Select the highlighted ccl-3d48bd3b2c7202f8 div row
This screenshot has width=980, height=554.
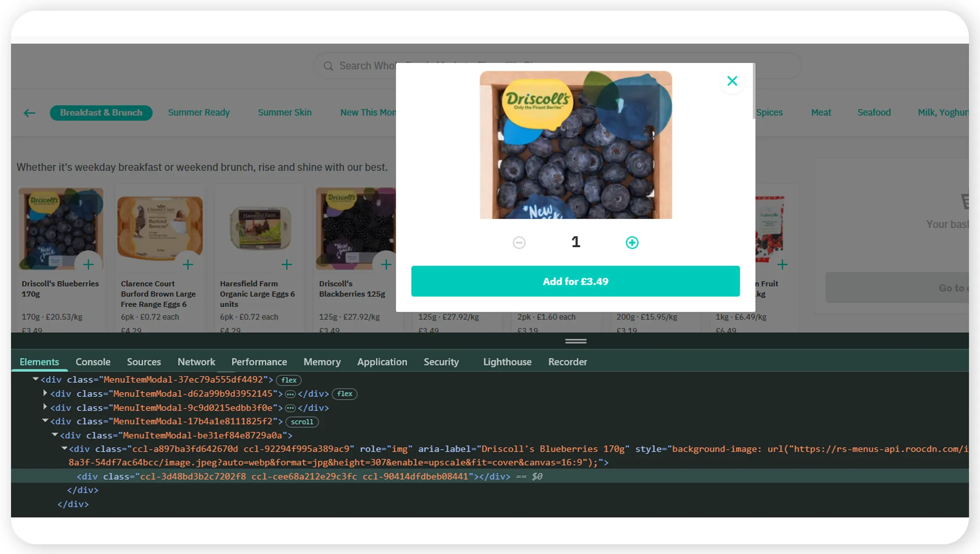pos(490,476)
